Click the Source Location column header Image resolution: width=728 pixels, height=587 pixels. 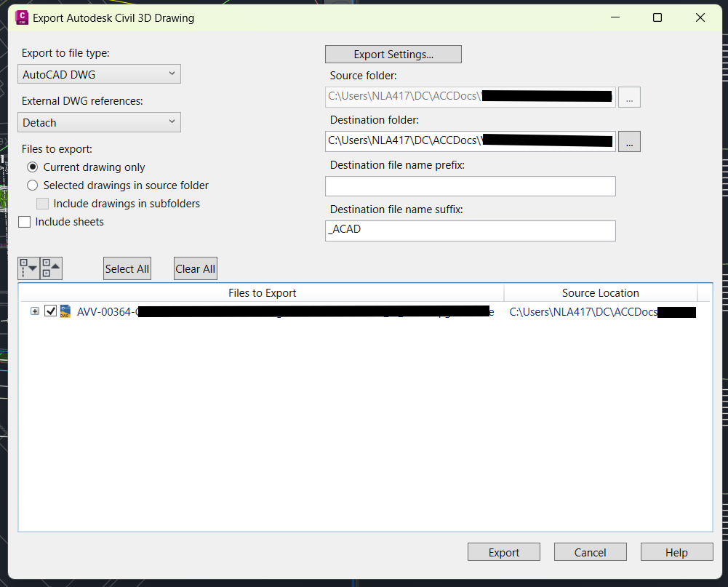click(x=600, y=293)
